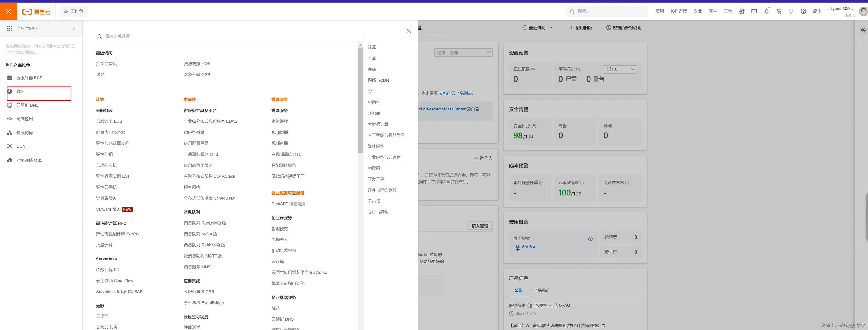Expand the 产品与服务 chevron

click(x=74, y=28)
